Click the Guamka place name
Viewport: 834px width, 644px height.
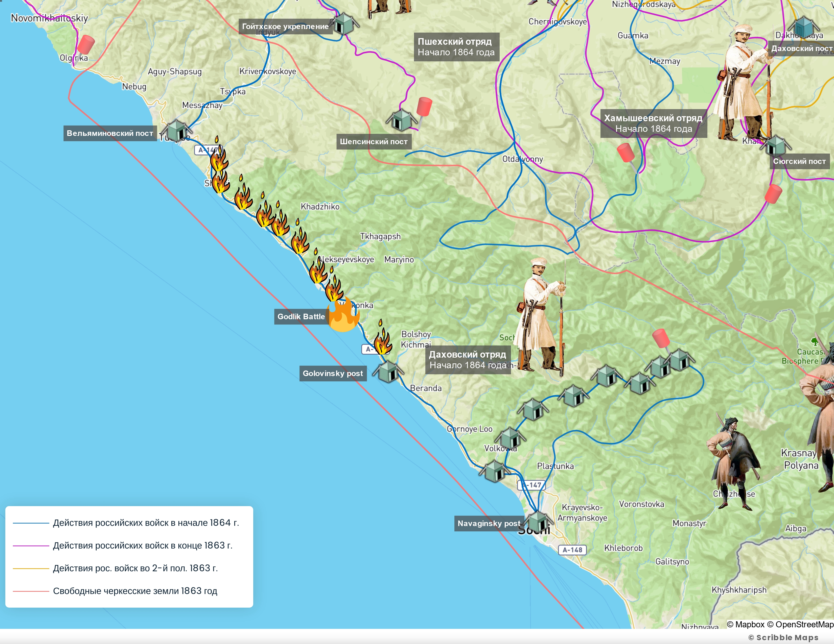click(633, 35)
